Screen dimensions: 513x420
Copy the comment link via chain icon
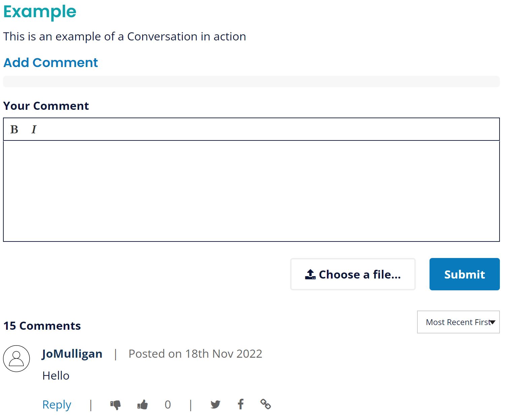click(x=266, y=404)
